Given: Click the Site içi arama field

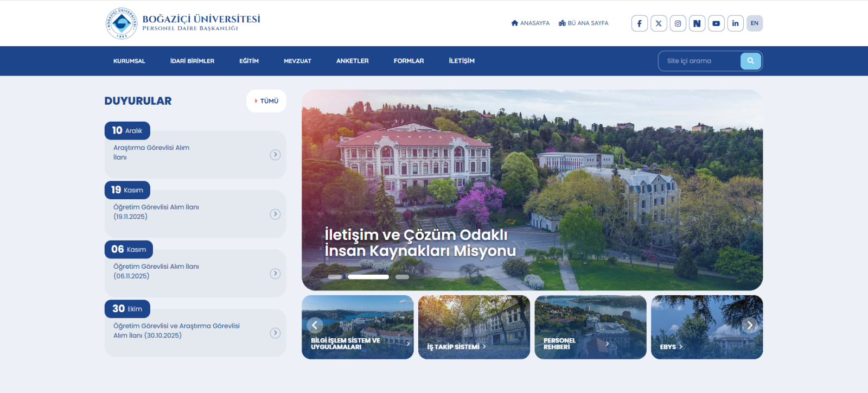Looking at the screenshot, I should pyautogui.click(x=700, y=61).
